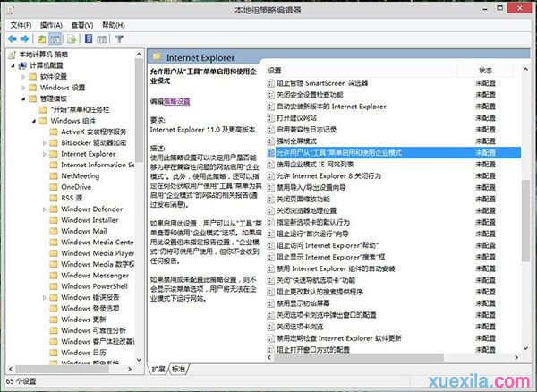Collapse the 计算机配置 node
537x392 pixels.
(x=13, y=65)
